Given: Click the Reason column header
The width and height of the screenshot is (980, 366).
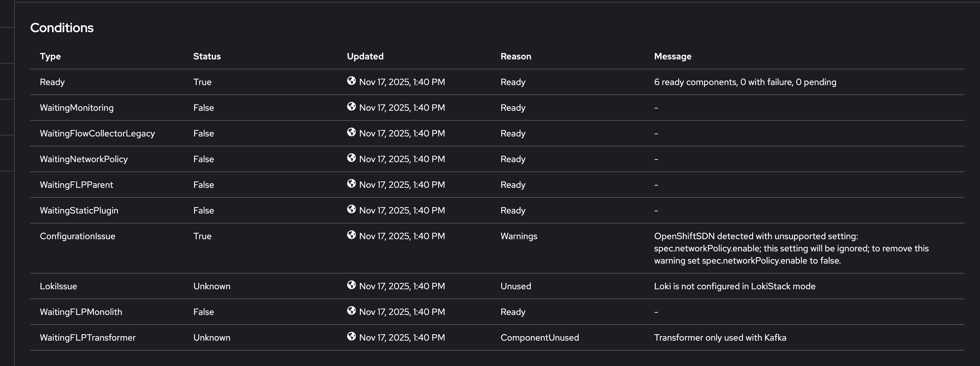Looking at the screenshot, I should coord(515,56).
